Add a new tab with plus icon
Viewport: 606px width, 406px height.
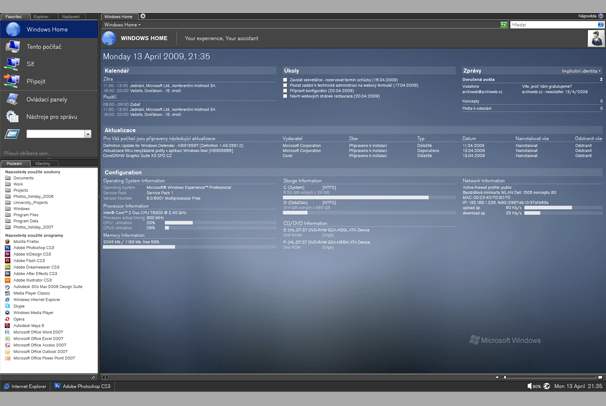143,16
